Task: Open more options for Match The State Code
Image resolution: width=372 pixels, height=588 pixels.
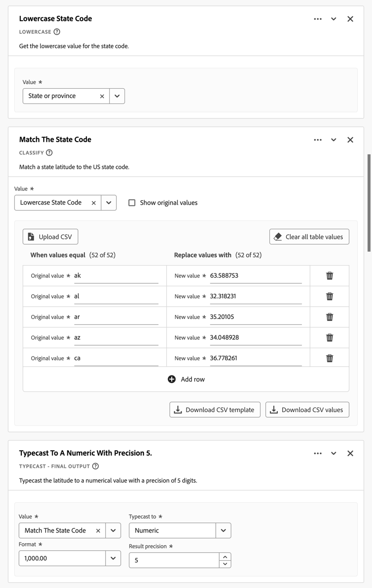Action: click(318, 140)
